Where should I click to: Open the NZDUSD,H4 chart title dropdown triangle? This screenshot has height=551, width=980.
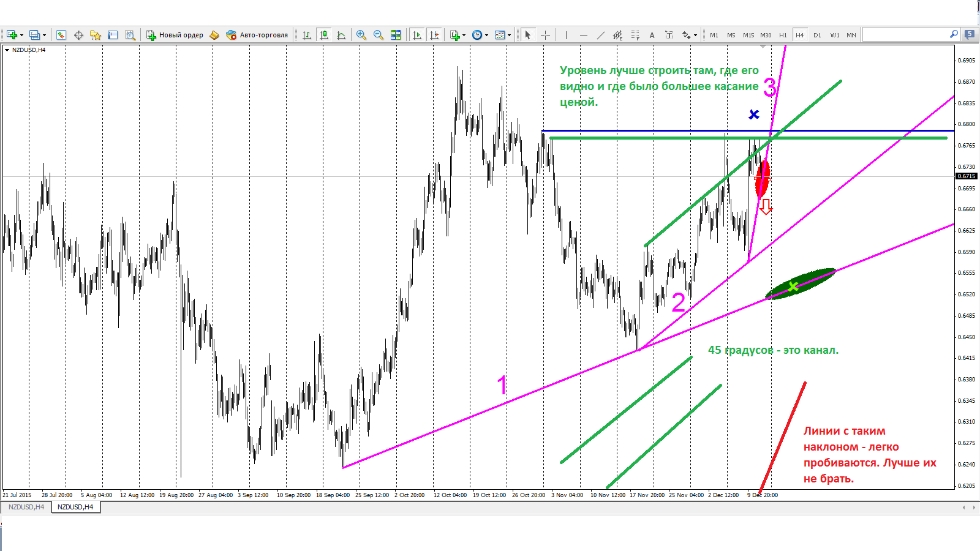coord(7,50)
